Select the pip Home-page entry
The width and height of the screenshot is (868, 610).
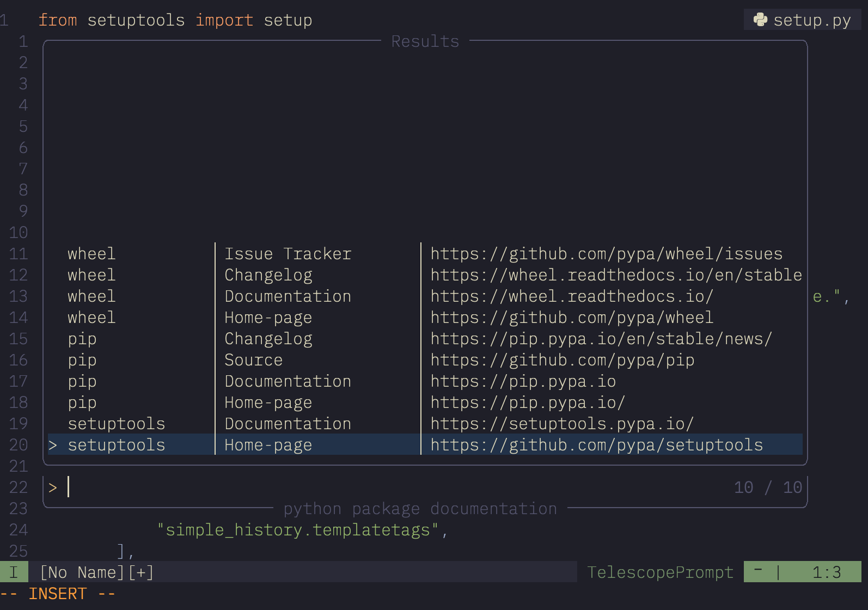pyautogui.click(x=425, y=402)
